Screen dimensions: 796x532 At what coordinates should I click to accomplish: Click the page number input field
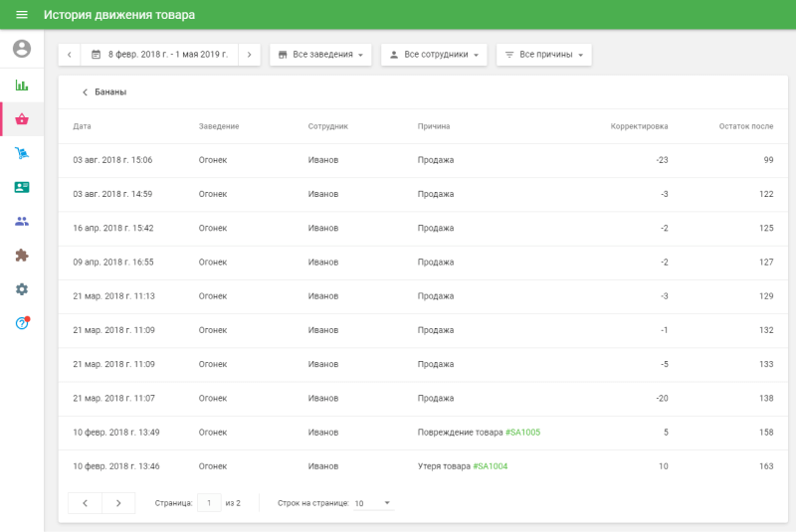pos(209,503)
